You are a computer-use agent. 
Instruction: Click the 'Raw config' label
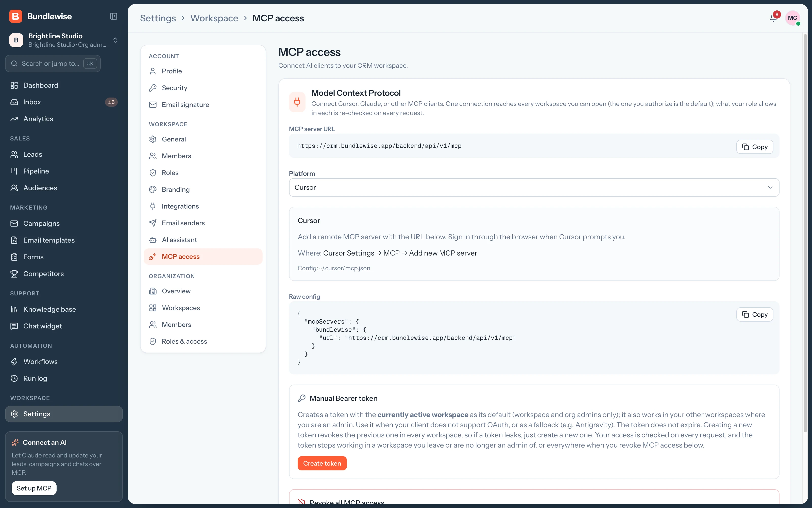point(304,297)
